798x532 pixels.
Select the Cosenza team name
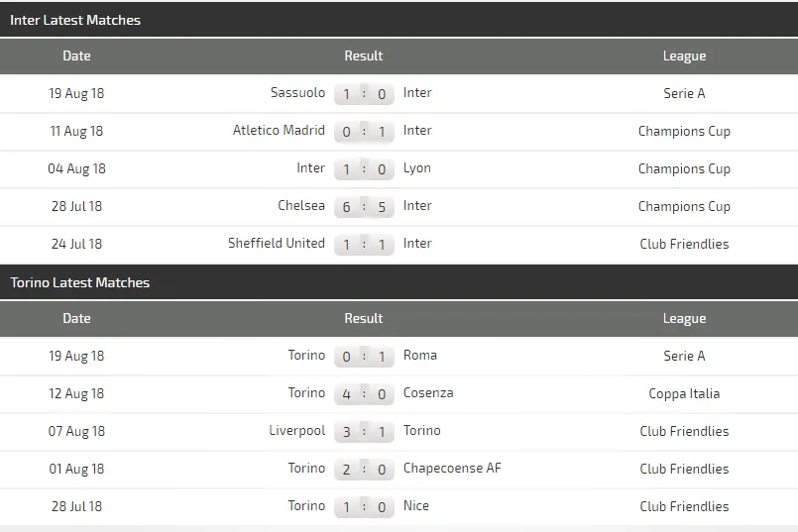pyautogui.click(x=428, y=393)
